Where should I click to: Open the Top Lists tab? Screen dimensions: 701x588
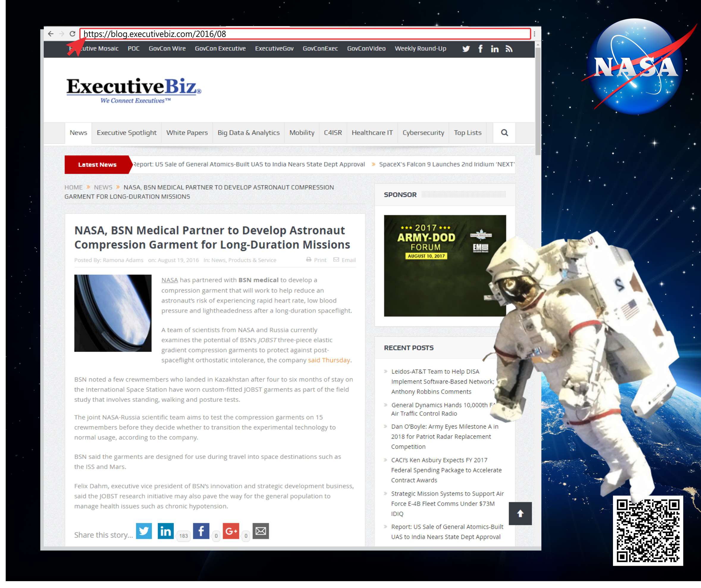tap(468, 133)
